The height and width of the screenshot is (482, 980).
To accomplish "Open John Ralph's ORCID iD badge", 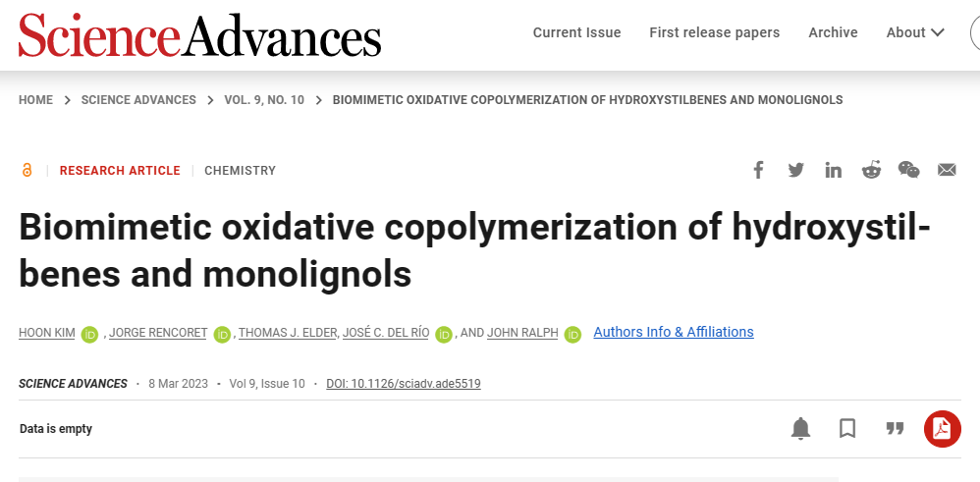I will 573,335.
